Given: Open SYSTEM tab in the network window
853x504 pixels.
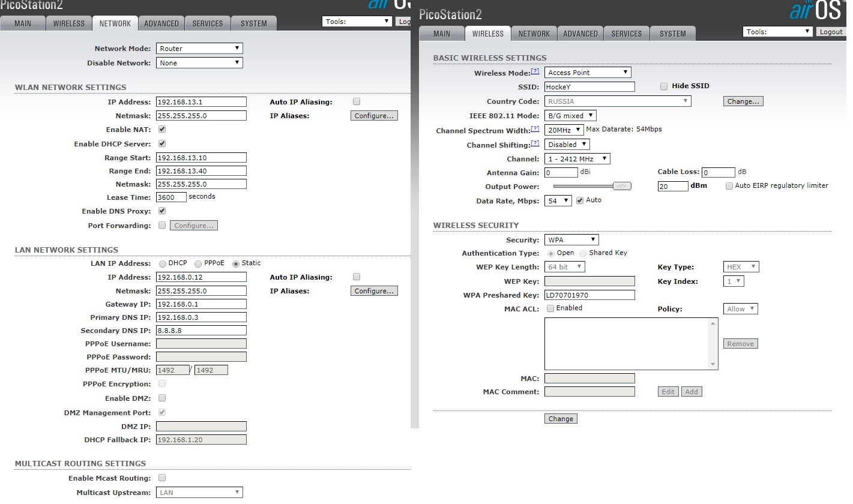Looking at the screenshot, I should click(254, 23).
